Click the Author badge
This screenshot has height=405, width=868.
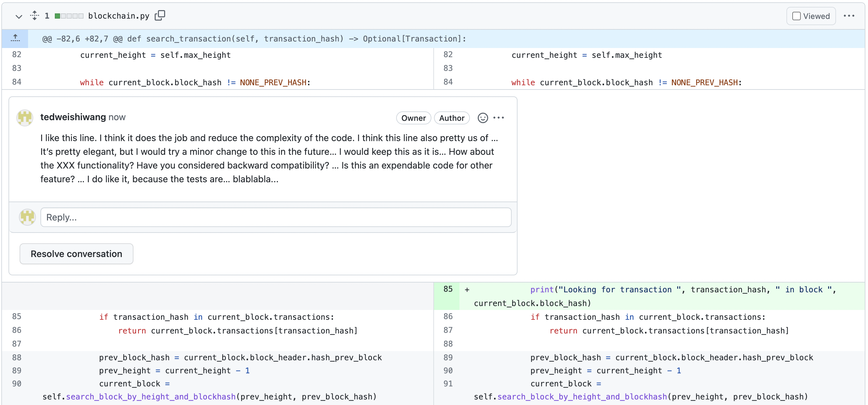pos(452,118)
